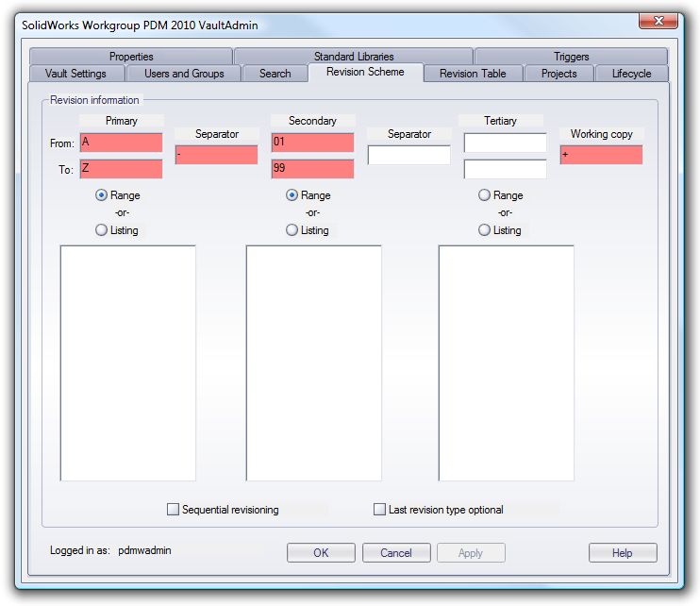
Task: Open the Revision Table tab
Action: coord(473,74)
